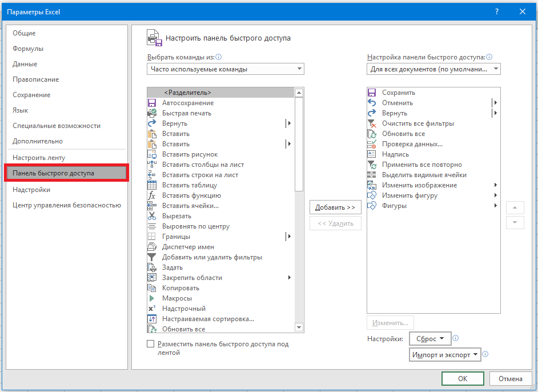Image resolution: width=538 pixels, height=392 pixels.
Task: Expand the Закрепить области submenu arrow
Action: [290, 278]
